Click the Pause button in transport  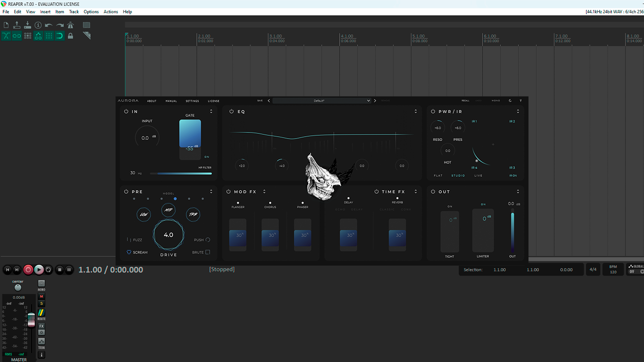pos(69,270)
